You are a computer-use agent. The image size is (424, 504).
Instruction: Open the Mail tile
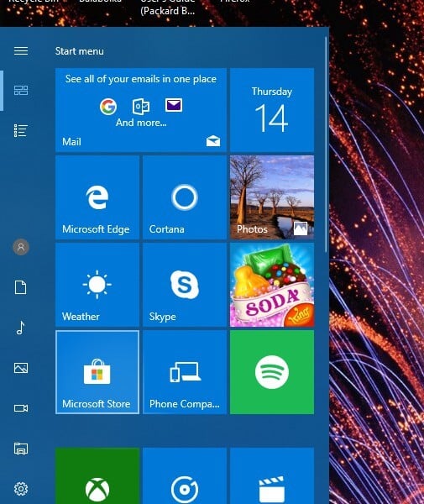141,109
